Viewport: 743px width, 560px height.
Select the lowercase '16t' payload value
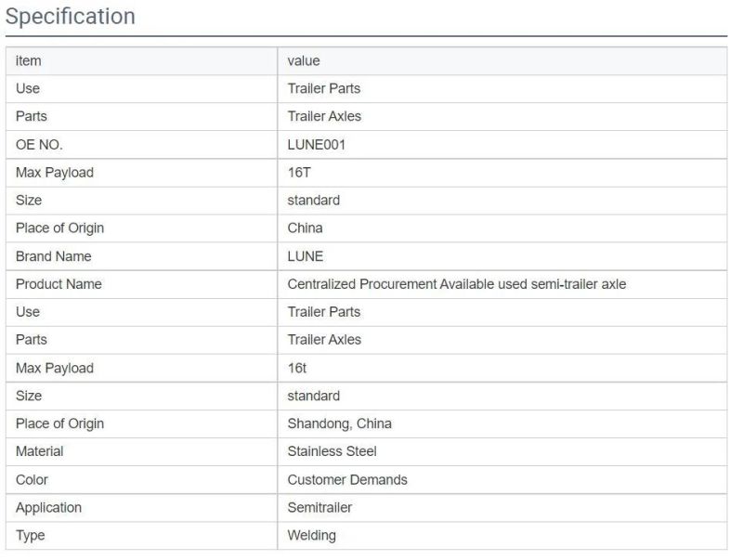point(297,368)
